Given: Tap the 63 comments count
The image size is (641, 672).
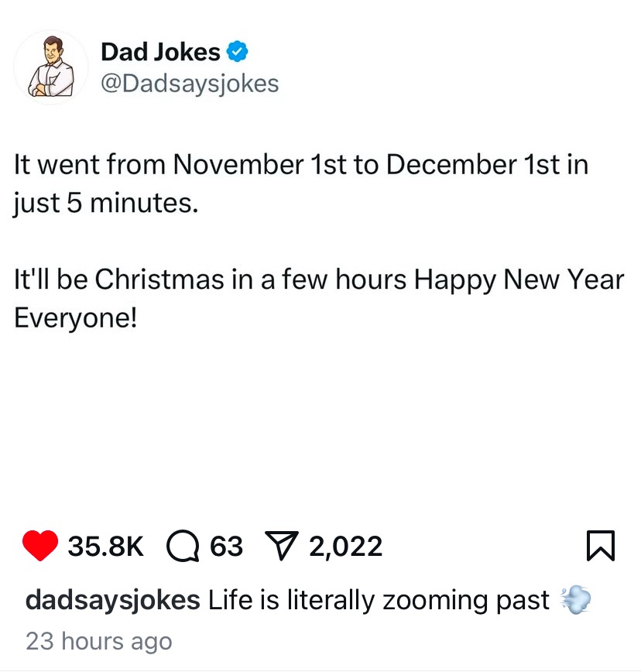Looking at the screenshot, I should [227, 547].
